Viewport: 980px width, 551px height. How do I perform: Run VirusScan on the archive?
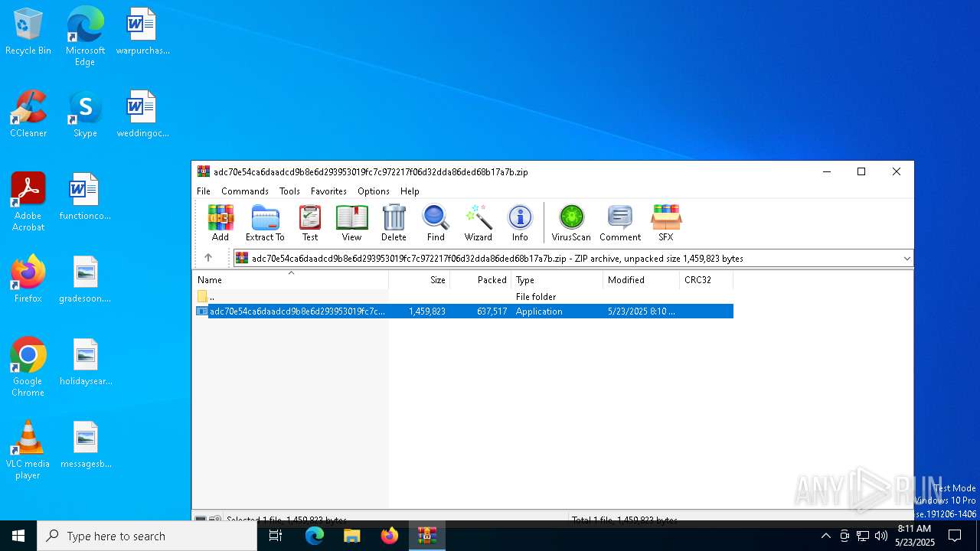pos(571,223)
